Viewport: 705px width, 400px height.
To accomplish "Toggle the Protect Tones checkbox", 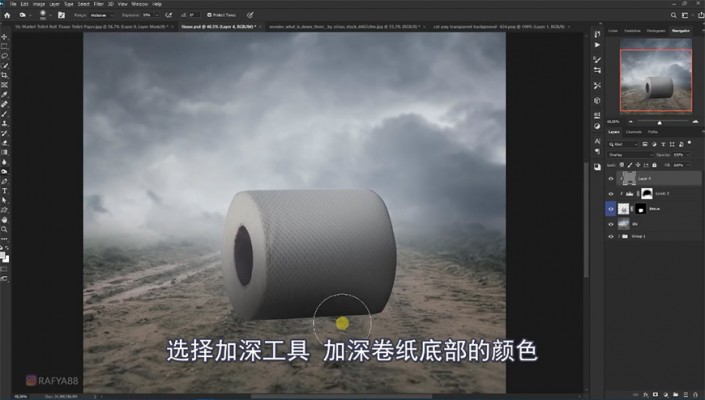I will 209,15.
